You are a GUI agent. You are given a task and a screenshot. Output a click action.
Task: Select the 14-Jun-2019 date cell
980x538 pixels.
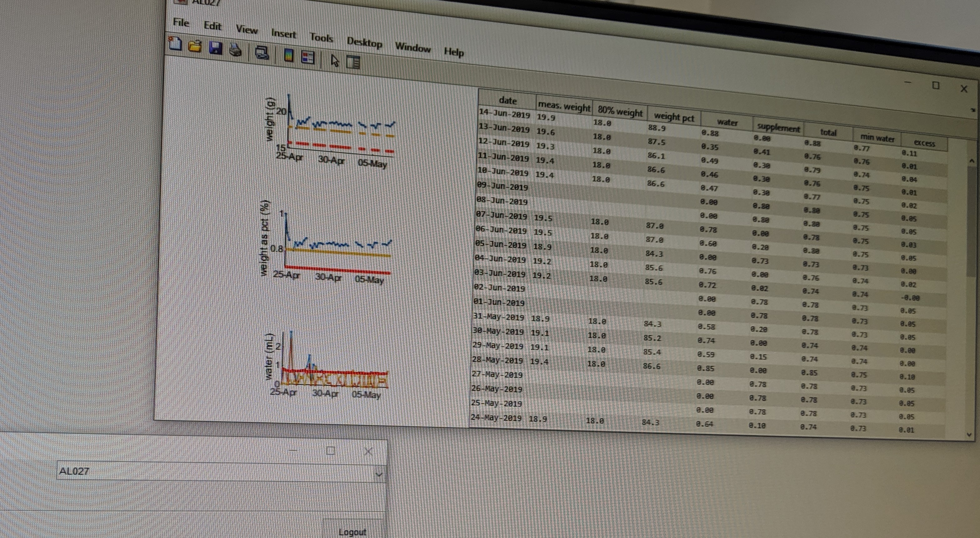click(x=504, y=113)
